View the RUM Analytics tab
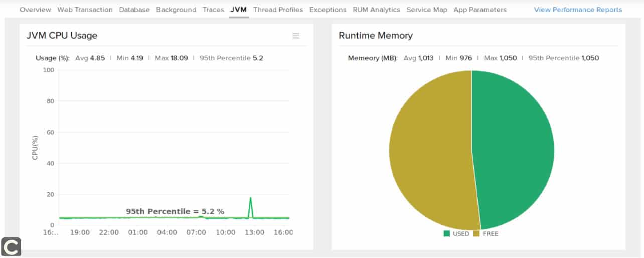644x258 pixels. pos(376,10)
